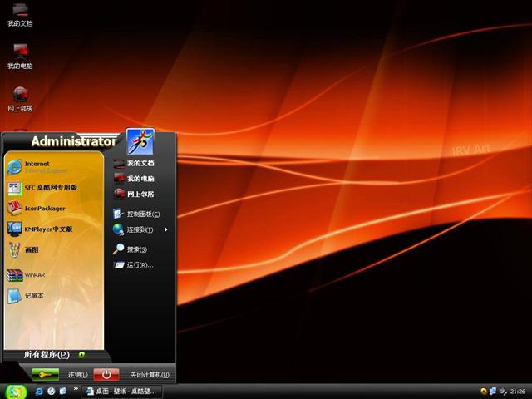Select 网上邻居 desktop icon
The width and height of the screenshot is (532, 399).
click(x=20, y=99)
